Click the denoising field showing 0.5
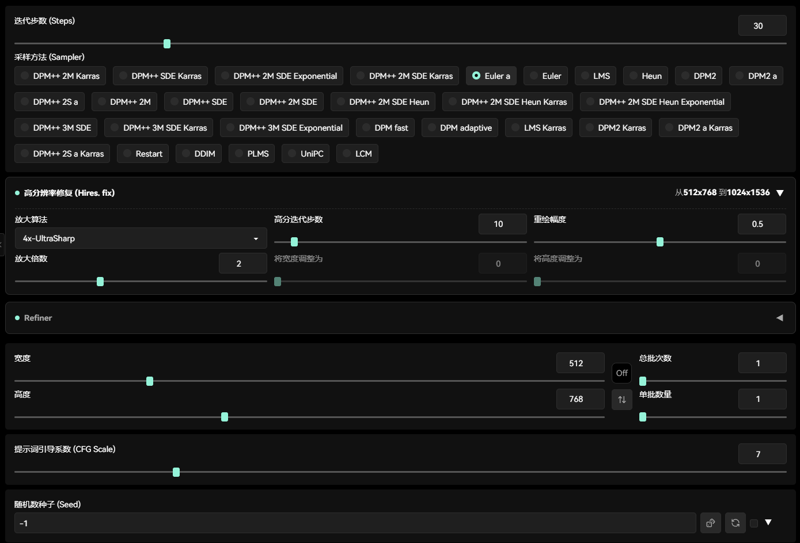 pos(762,224)
